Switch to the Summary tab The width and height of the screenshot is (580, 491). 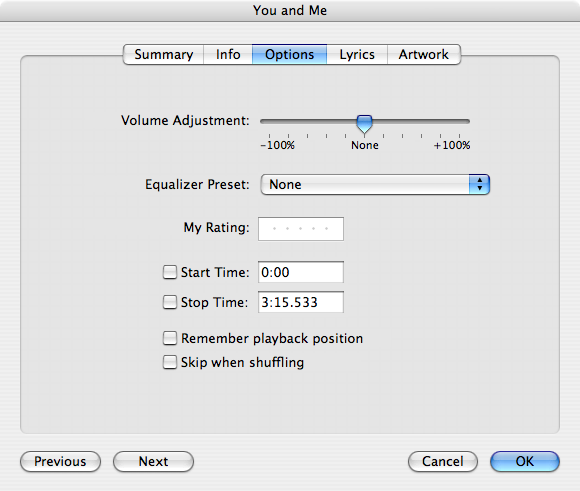(x=163, y=54)
